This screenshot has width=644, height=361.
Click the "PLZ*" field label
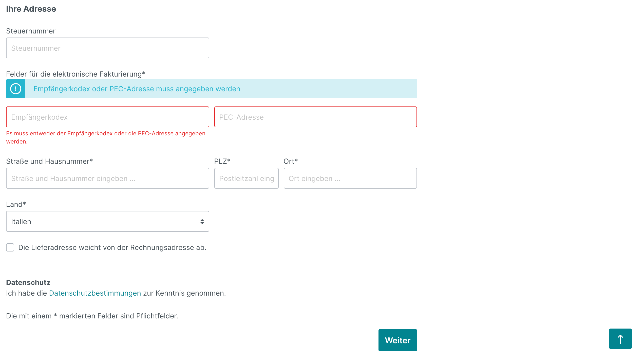coord(222,161)
